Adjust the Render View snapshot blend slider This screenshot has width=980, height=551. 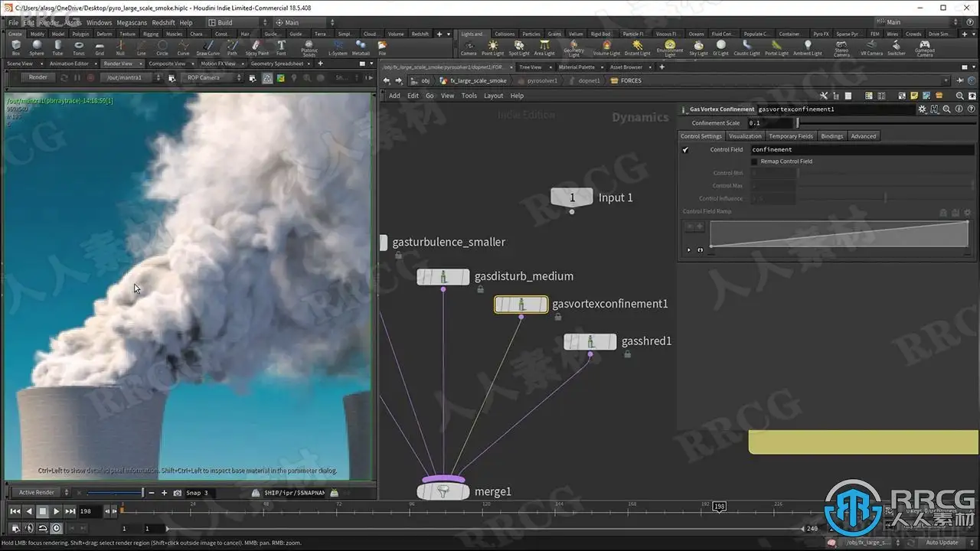[114, 493]
